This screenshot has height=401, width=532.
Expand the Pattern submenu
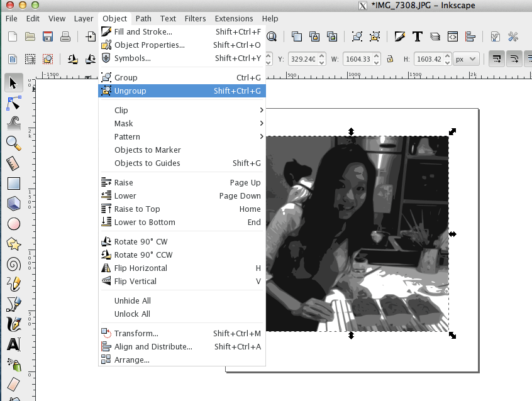click(x=182, y=136)
